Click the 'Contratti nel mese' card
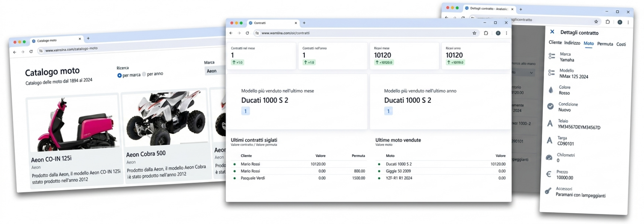This screenshot has height=224, width=644. tap(261, 56)
